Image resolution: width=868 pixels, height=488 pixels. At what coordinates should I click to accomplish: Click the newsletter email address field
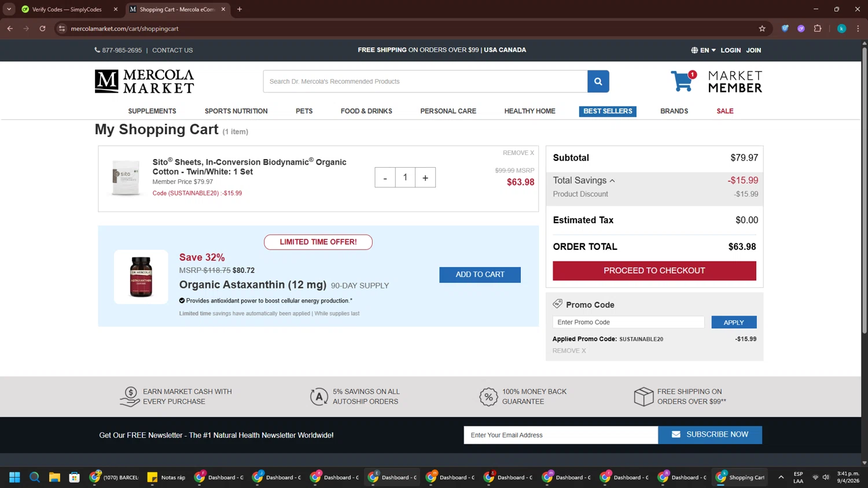click(561, 435)
